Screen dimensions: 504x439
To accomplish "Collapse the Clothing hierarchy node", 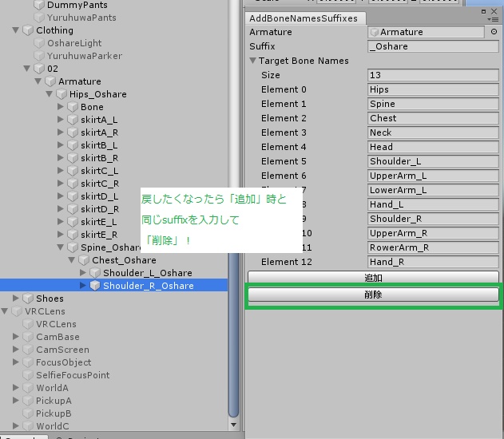I will coord(15,30).
